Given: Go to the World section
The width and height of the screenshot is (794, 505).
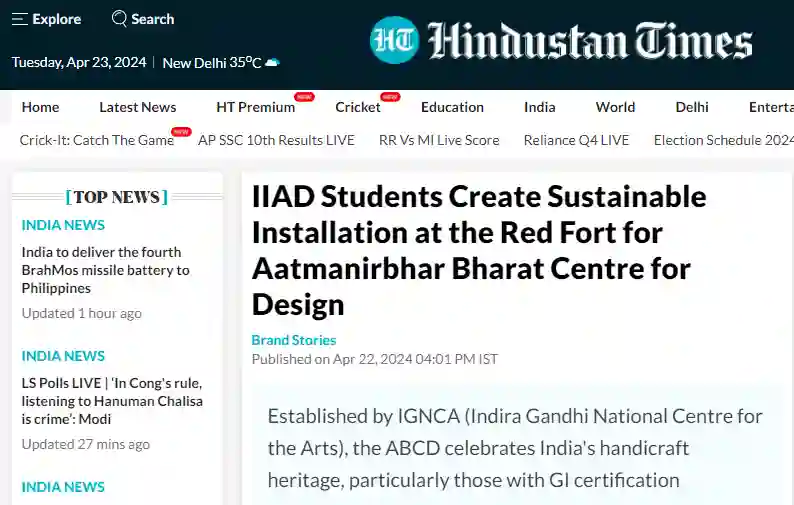Looking at the screenshot, I should point(615,107).
